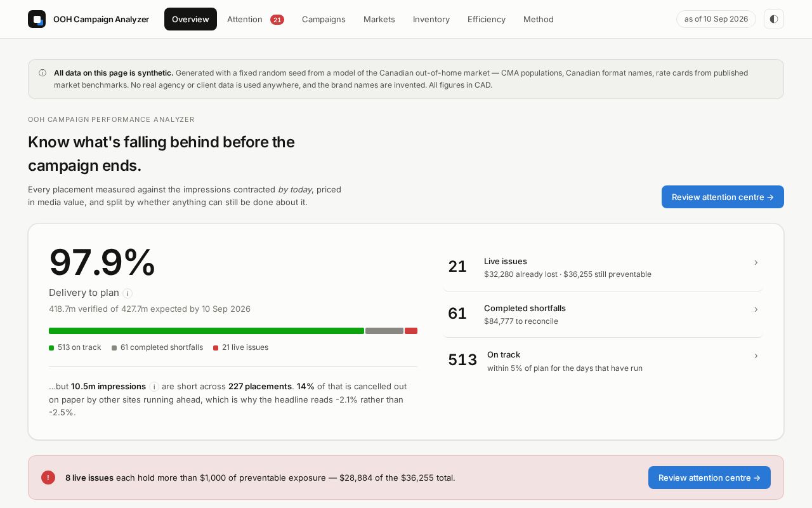Screen dimensions: 812x508
Task: Expand the Live issues row chevron
Action: [756, 262]
